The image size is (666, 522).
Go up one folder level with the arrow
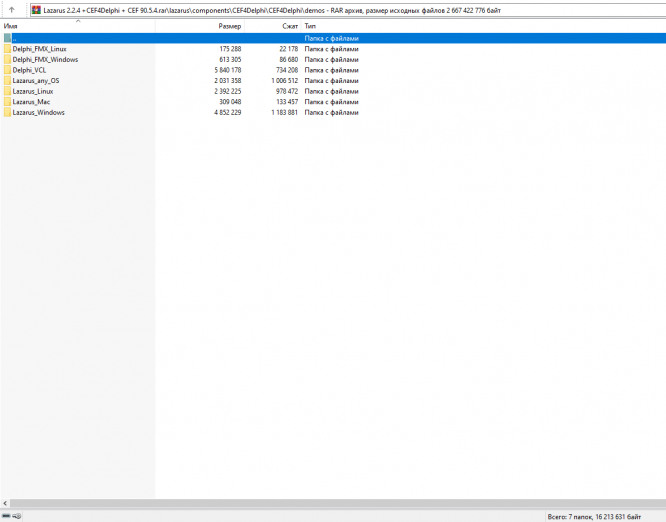[x=11, y=10]
